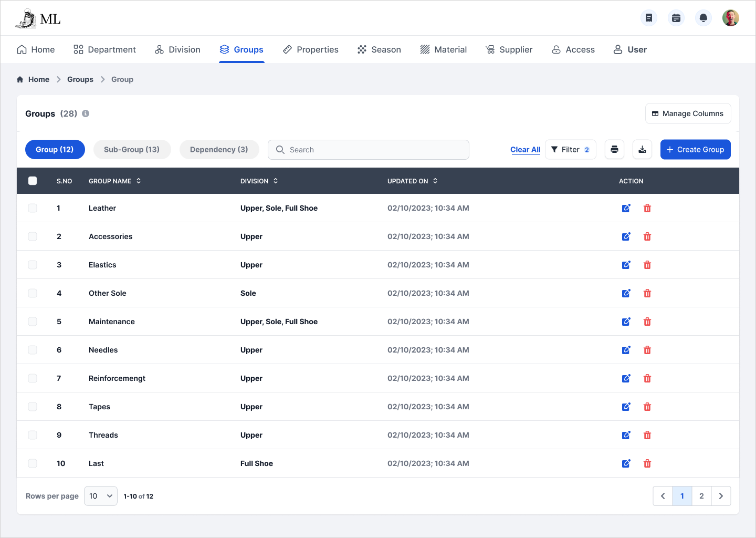Open the Access nav tab
Viewport: 756px width, 538px height.
click(x=573, y=49)
